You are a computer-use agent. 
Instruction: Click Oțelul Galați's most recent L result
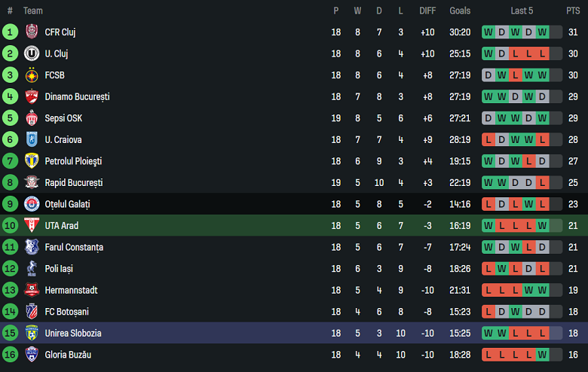[542, 204]
